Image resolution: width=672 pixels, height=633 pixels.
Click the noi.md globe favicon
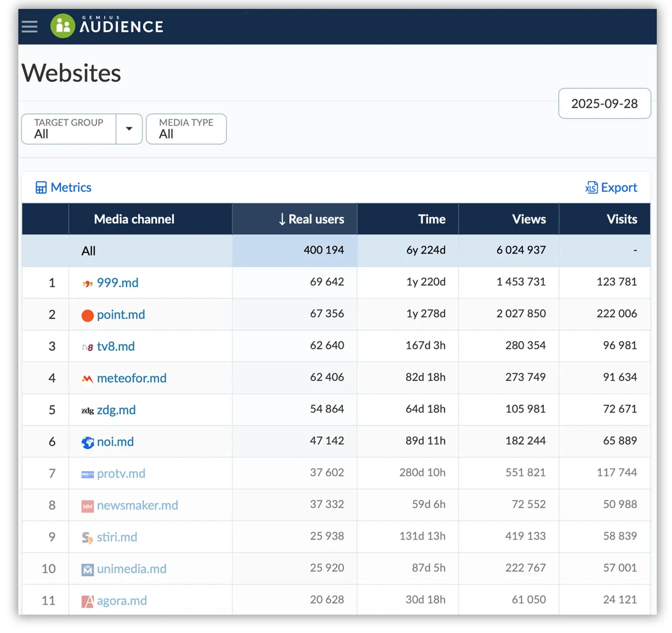coord(88,442)
